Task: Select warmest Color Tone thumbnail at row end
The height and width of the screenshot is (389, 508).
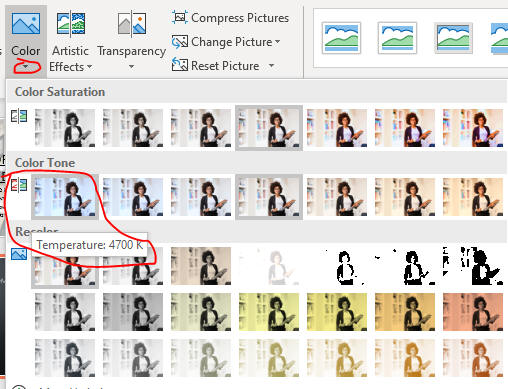Action: click(473, 197)
